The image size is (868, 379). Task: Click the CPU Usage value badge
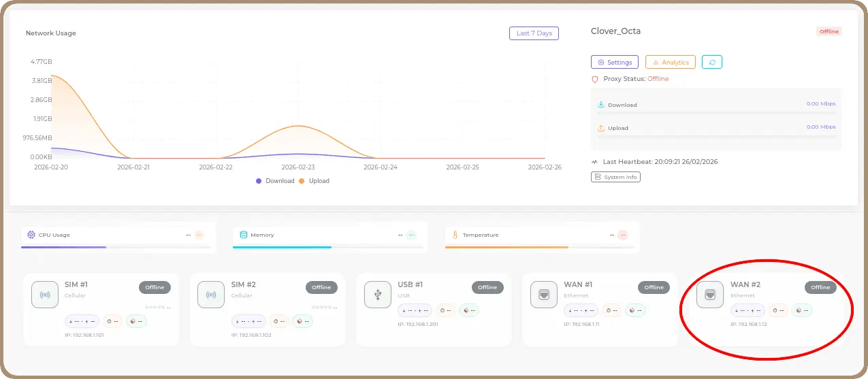[199, 235]
